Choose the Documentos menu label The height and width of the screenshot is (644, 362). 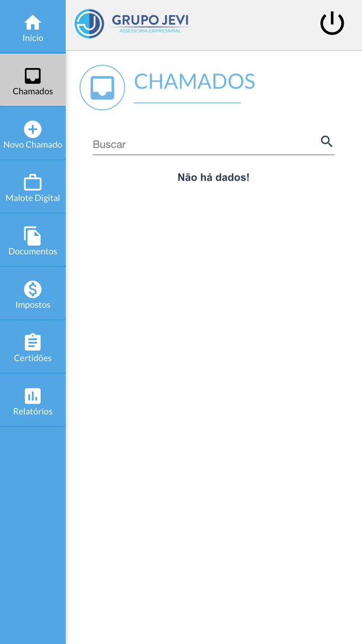[x=33, y=251]
